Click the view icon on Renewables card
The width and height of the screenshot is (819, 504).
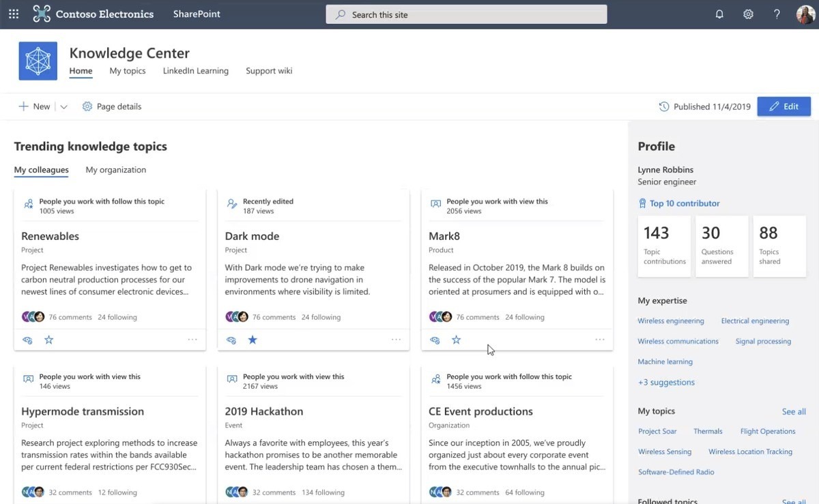pyautogui.click(x=28, y=340)
